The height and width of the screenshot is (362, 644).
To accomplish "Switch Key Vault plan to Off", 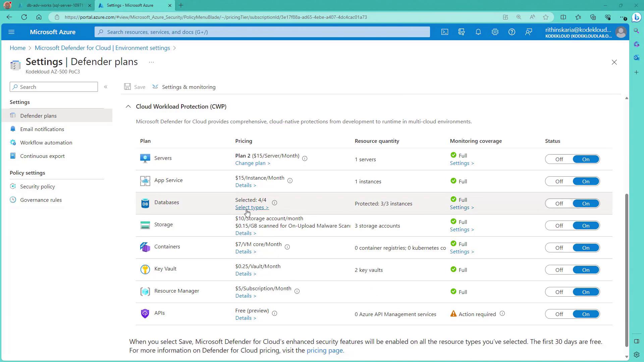I will pos(559,270).
